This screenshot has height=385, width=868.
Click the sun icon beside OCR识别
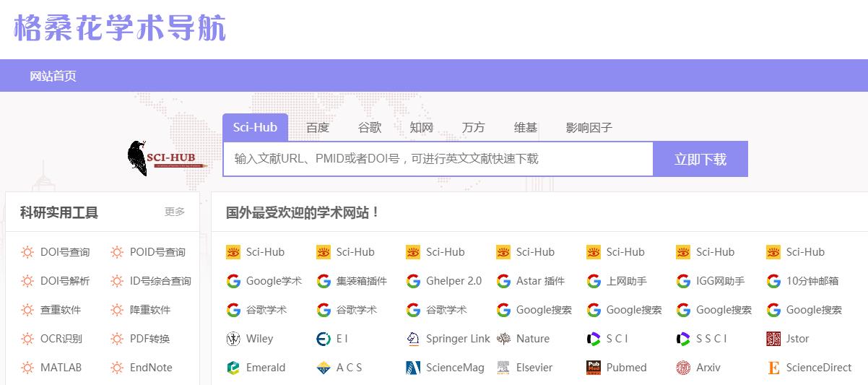[27, 339]
